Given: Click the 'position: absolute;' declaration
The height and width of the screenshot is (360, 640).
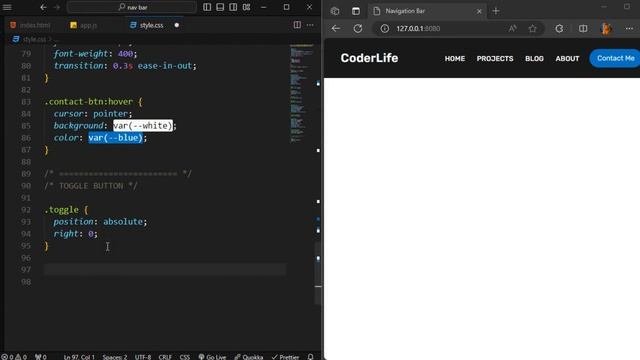Looking at the screenshot, I should [100, 222].
